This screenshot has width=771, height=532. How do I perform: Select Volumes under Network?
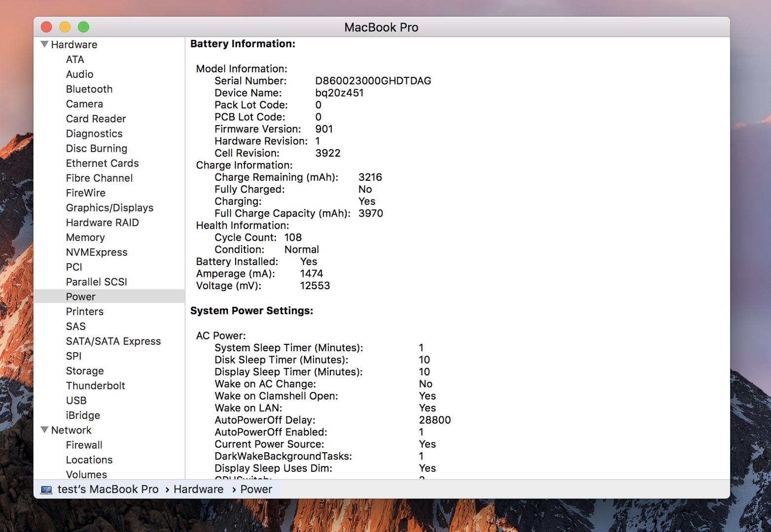click(86, 474)
